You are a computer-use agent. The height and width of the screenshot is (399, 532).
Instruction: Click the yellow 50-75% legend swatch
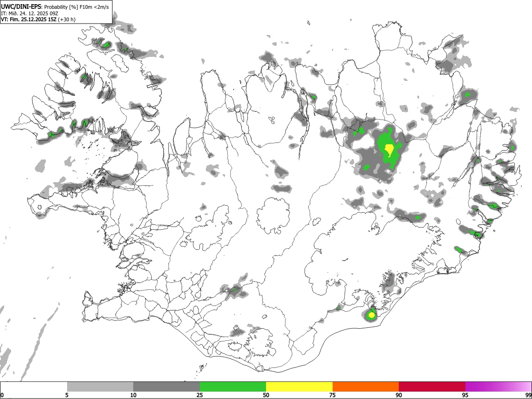tap(299, 387)
